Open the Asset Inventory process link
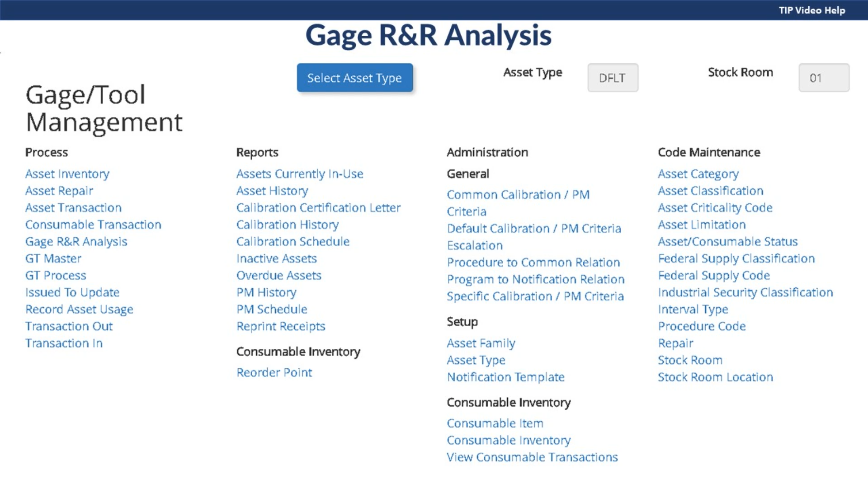Viewport: 868px width, 488px height. [x=67, y=174]
